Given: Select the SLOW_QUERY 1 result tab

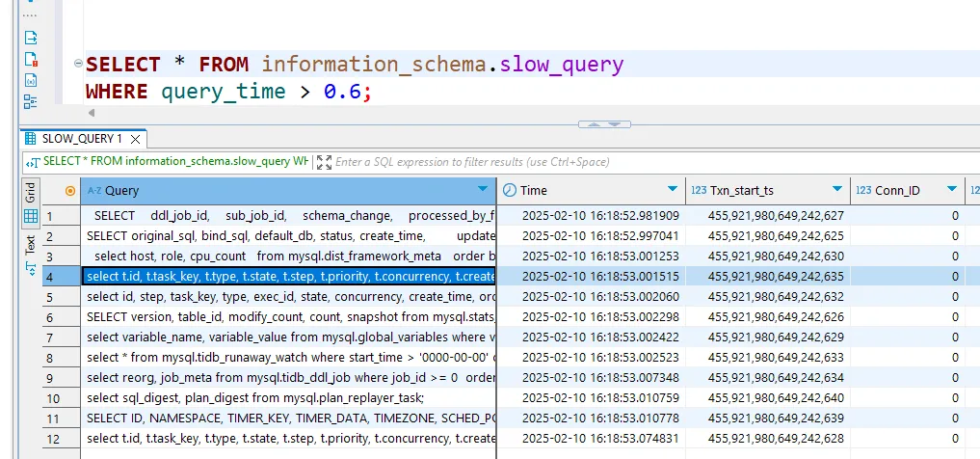Looking at the screenshot, I should click(85, 138).
